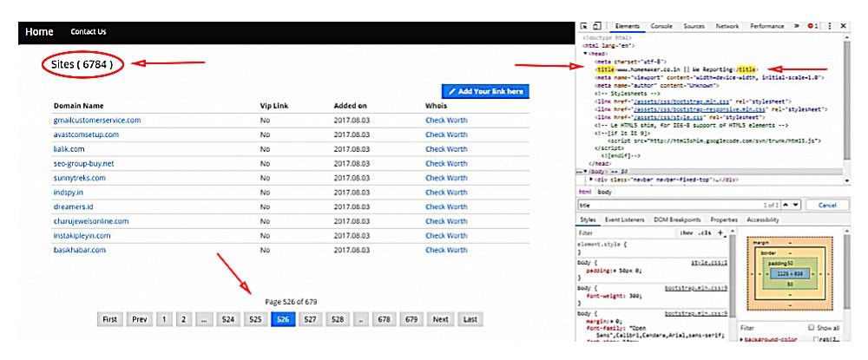Screen dimensions: 868x360
Task: Toggle the :hov element state panel
Action: tap(687, 233)
